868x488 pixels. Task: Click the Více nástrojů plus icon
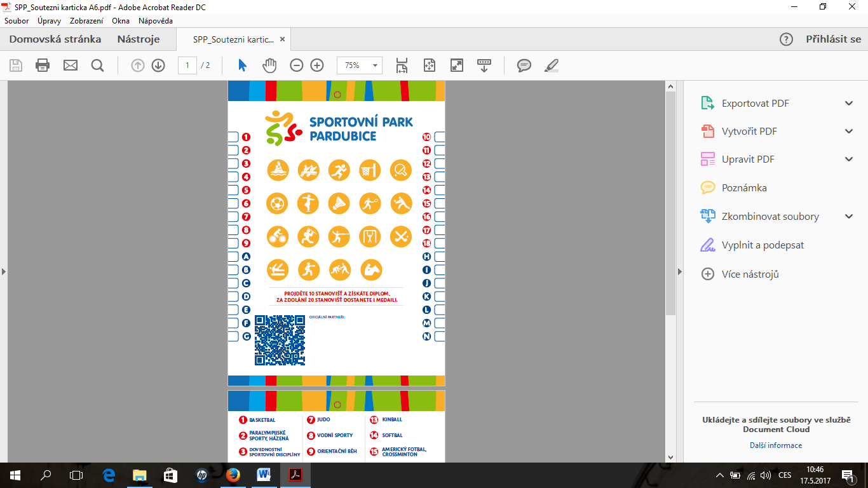[708, 274]
